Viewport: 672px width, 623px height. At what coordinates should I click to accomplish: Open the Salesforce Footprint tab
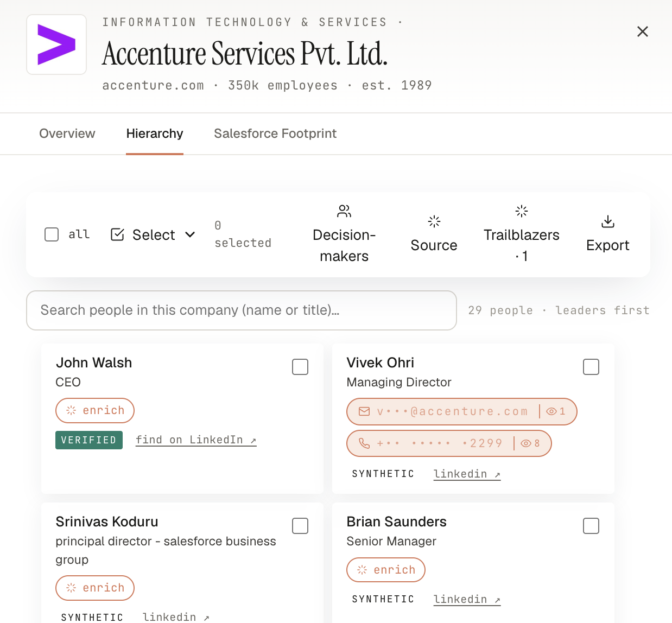pos(275,133)
